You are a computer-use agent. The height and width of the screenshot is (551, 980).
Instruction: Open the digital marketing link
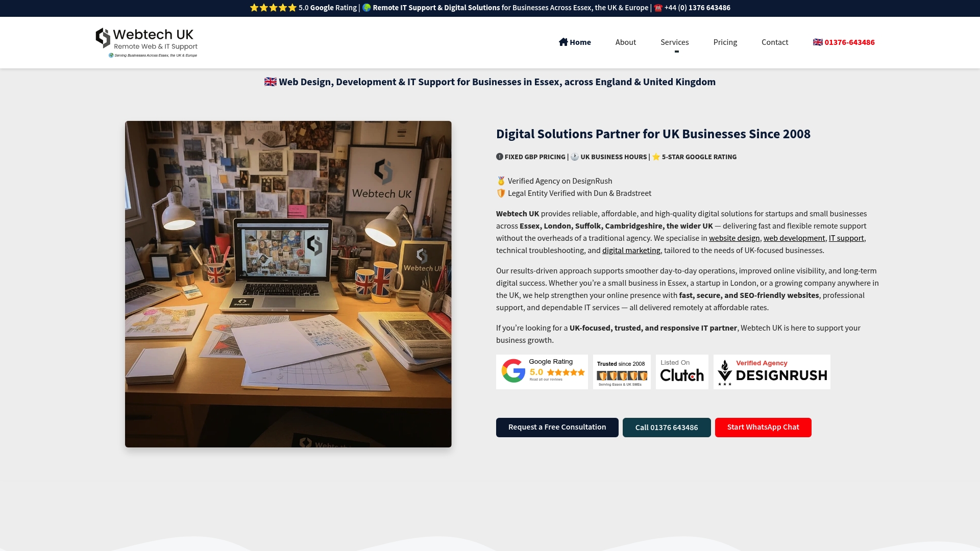631,251
